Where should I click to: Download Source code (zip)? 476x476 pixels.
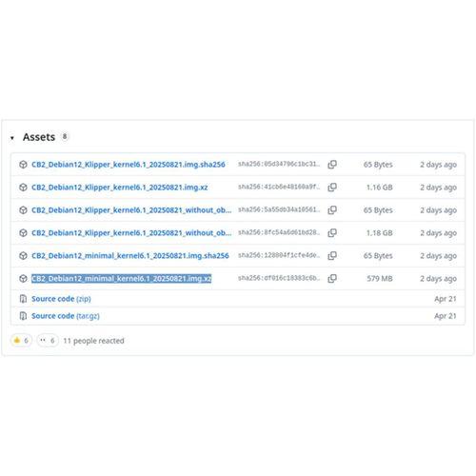point(61,299)
